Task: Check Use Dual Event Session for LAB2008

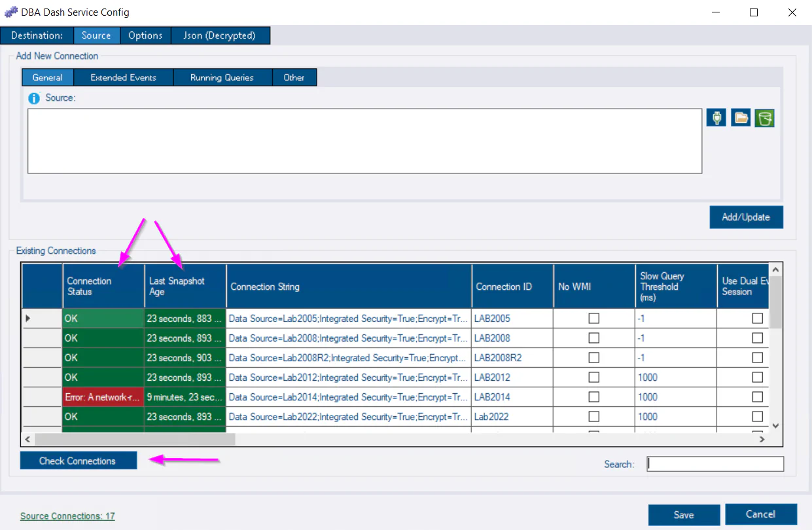Action: 757,338
